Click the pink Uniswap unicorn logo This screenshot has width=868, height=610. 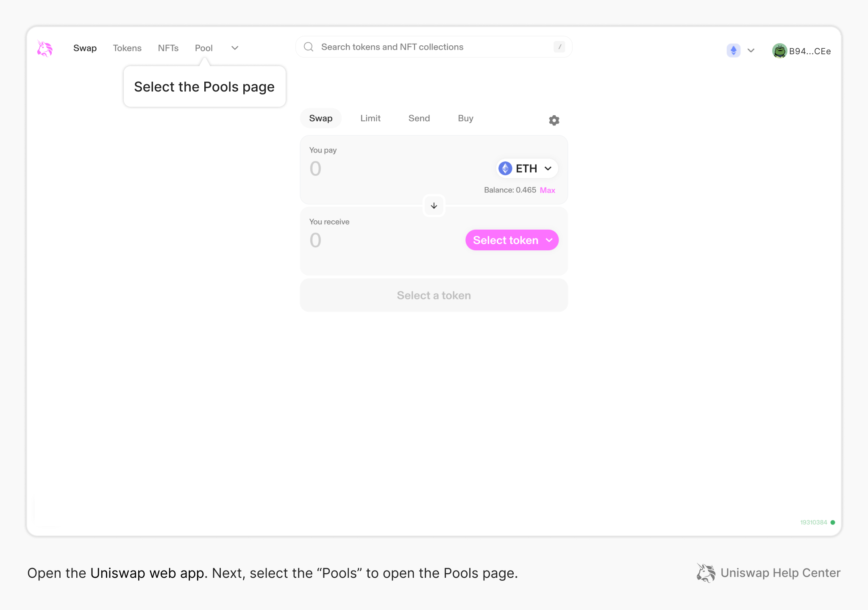pos(45,48)
